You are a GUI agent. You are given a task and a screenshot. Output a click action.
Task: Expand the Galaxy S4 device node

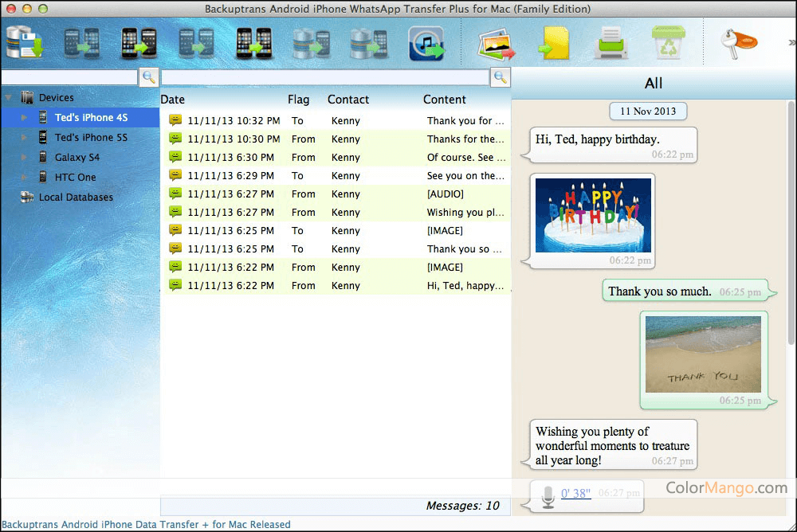pos(25,158)
